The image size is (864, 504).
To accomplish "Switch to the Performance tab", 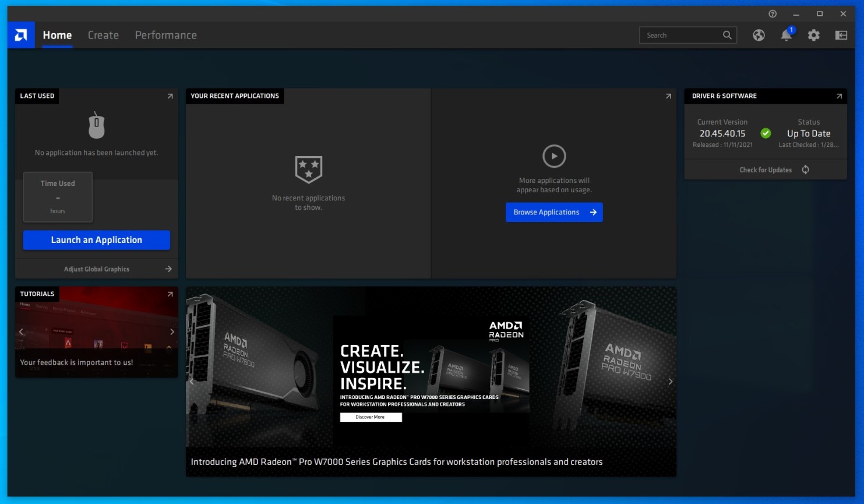I will tap(166, 35).
